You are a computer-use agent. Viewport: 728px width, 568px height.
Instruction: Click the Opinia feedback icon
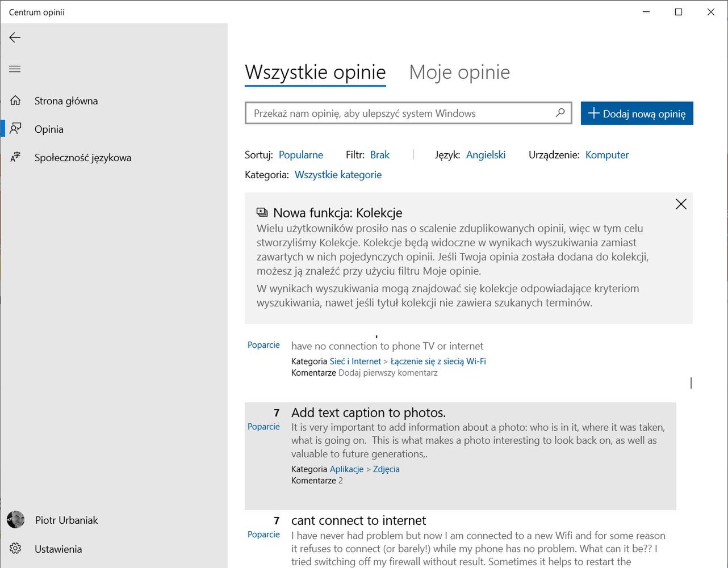tap(15, 129)
